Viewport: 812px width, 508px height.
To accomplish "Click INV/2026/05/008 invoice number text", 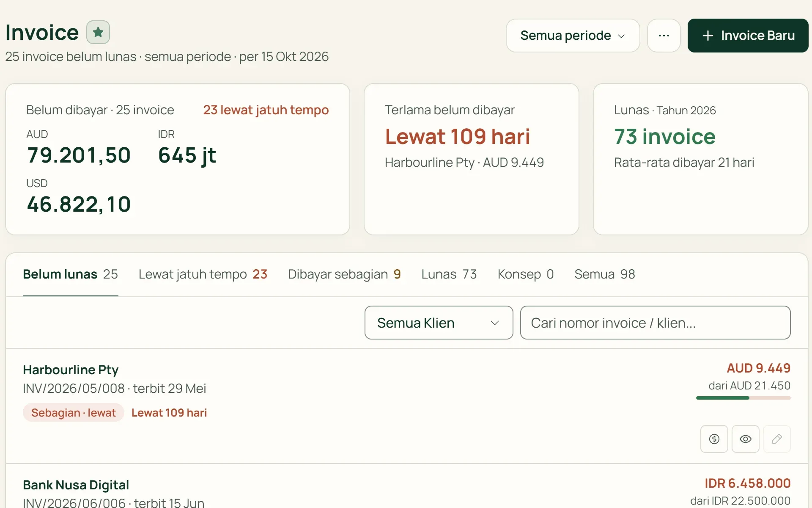I will 74,388.
